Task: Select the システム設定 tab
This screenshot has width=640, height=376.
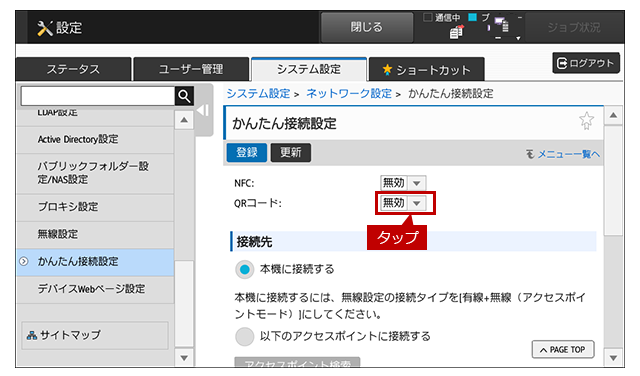Action: (309, 69)
